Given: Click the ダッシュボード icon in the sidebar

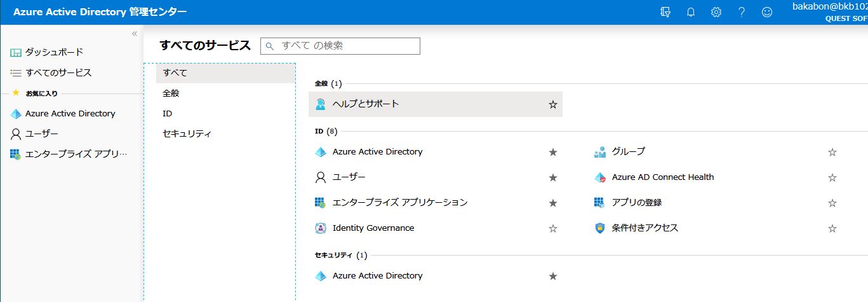Looking at the screenshot, I should coord(16,52).
